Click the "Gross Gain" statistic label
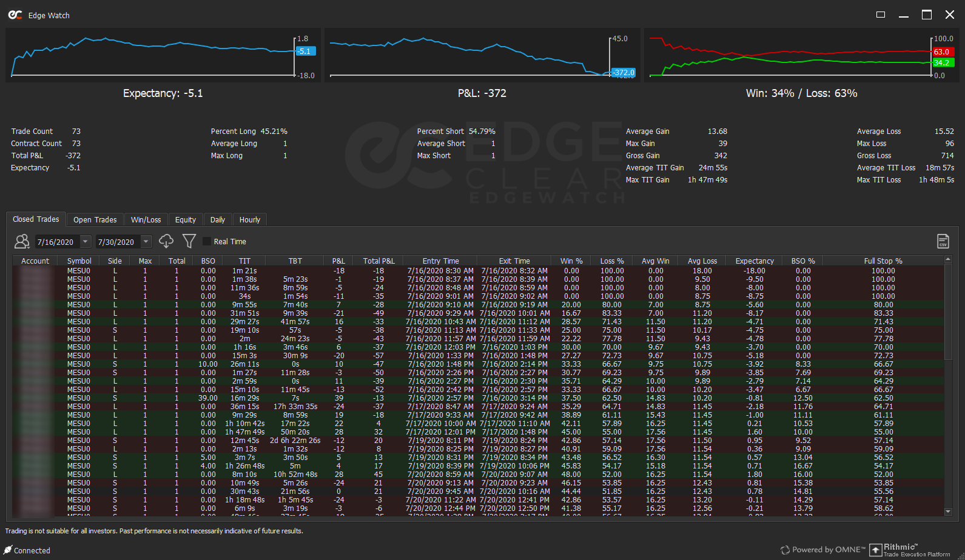 tap(643, 156)
